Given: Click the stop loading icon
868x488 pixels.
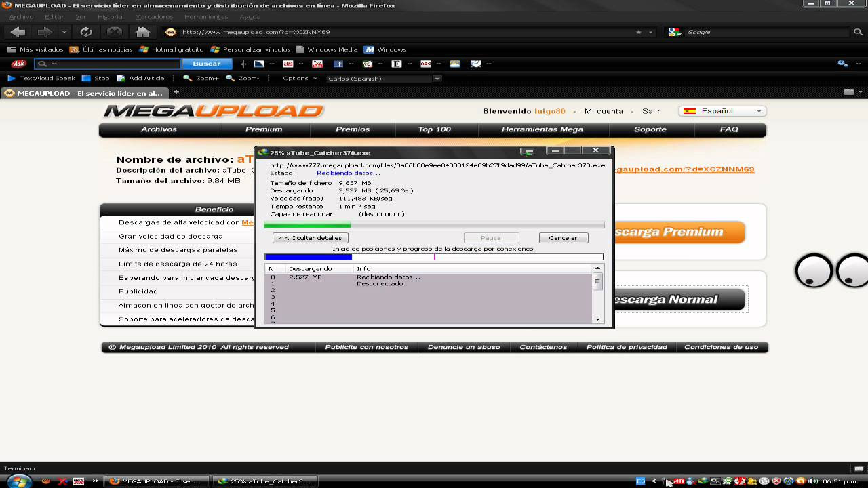Looking at the screenshot, I should pyautogui.click(x=115, y=32).
